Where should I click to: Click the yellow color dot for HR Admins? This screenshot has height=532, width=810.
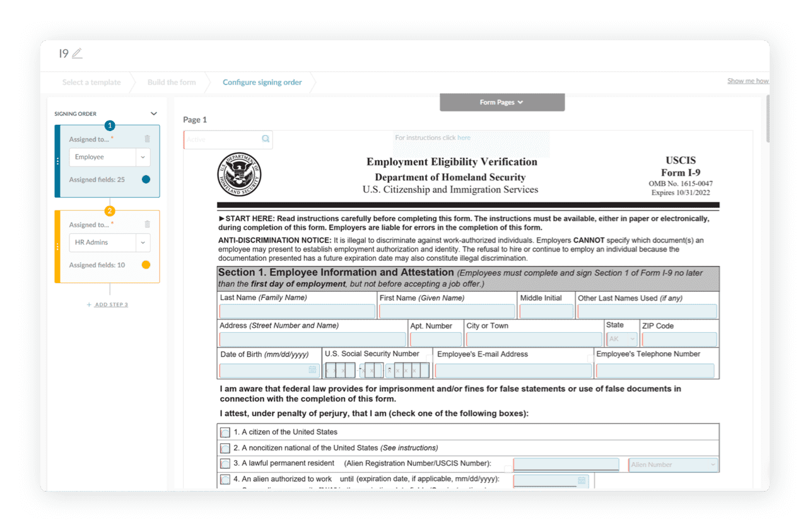click(x=146, y=265)
